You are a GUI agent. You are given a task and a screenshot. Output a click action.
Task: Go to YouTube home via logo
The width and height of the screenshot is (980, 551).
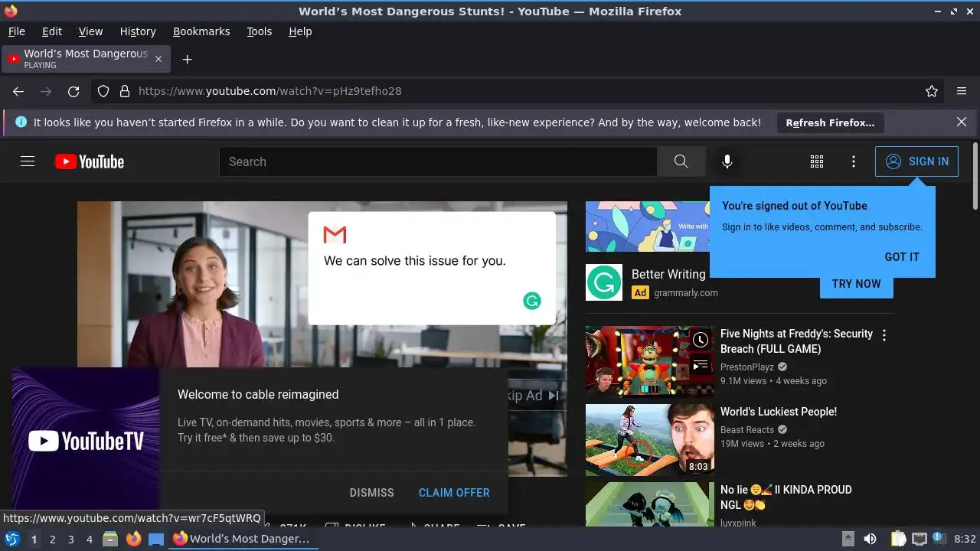tap(90, 161)
